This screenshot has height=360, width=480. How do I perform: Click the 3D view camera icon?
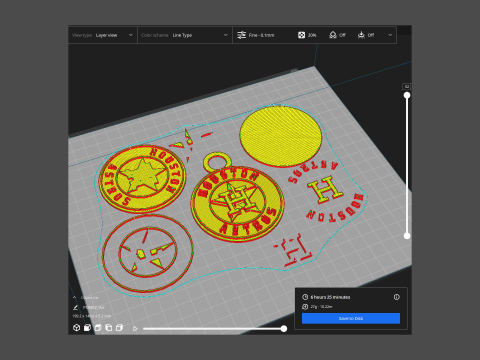(77, 328)
